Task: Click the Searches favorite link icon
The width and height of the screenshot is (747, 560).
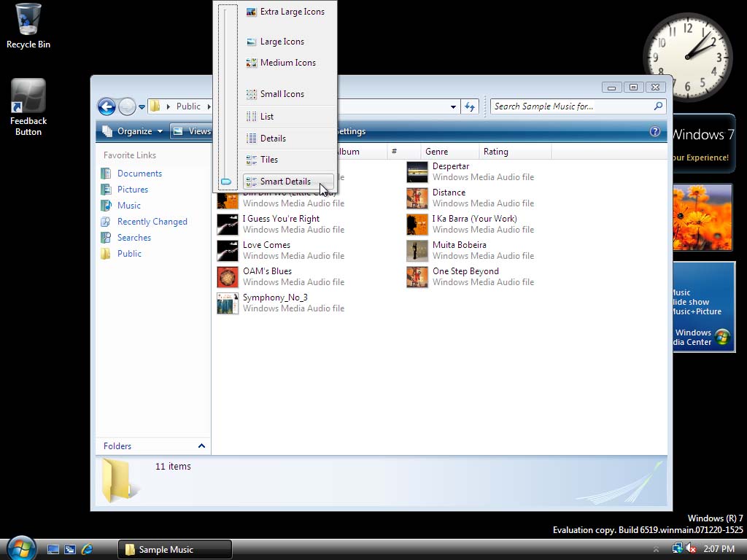Action: (x=106, y=238)
